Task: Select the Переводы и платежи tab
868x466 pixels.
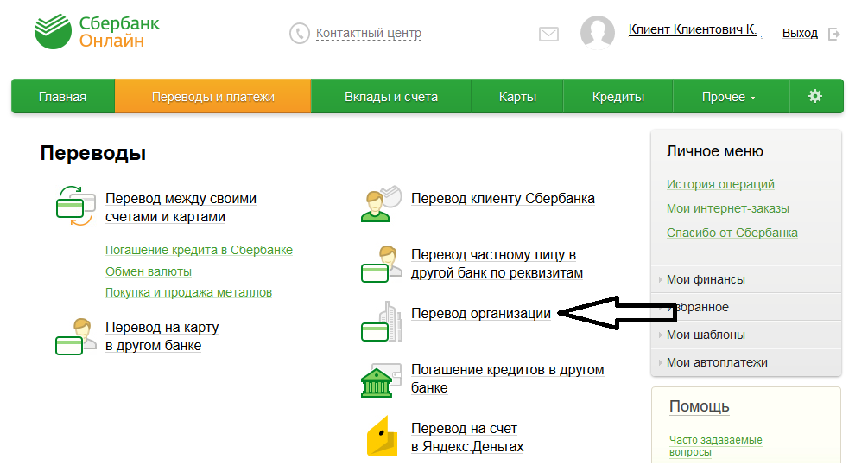Action: tap(213, 97)
